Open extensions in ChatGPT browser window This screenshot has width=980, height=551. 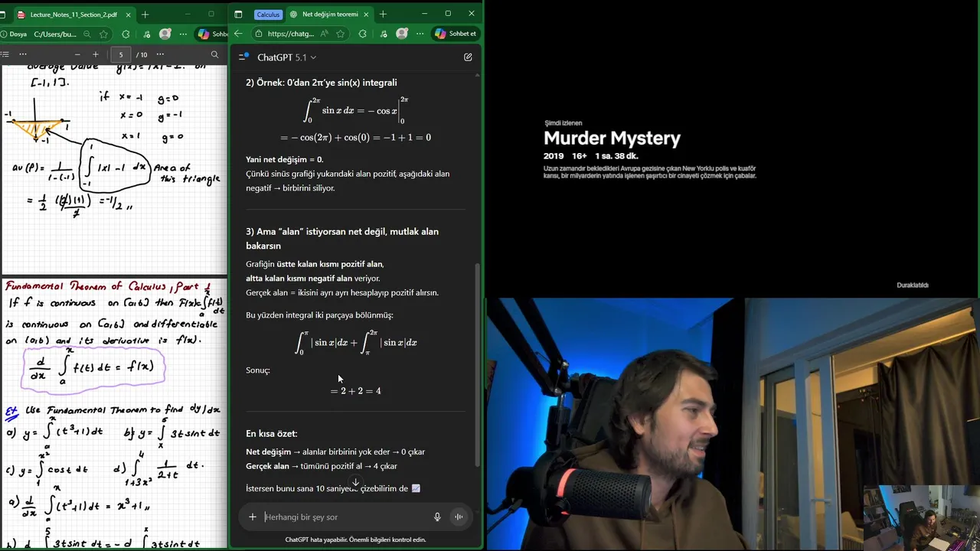point(362,34)
